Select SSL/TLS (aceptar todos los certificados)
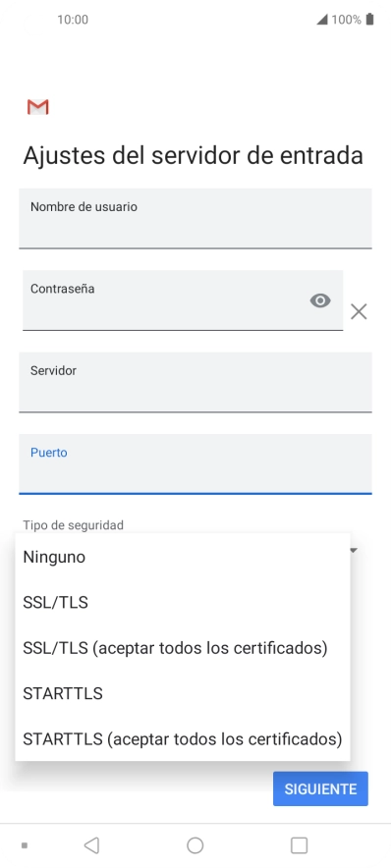 click(183, 648)
